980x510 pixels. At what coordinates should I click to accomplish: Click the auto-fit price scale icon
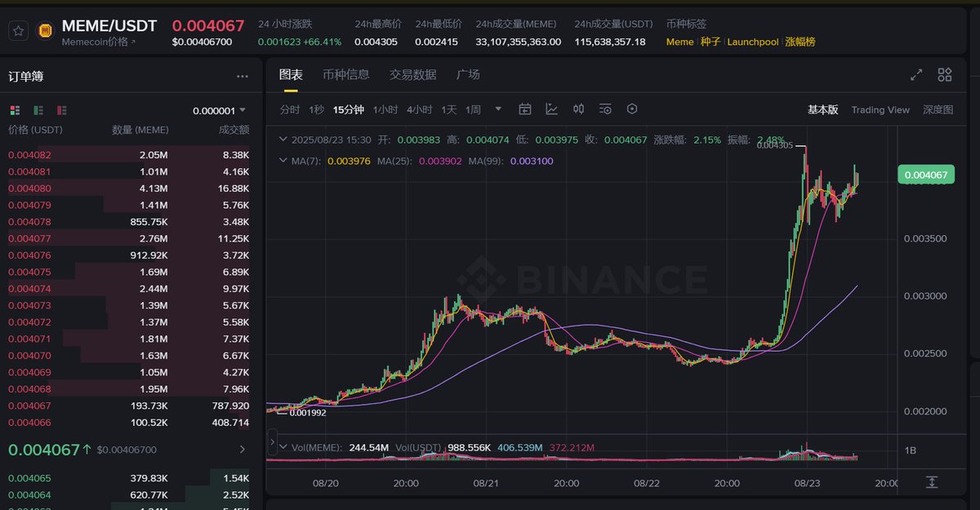[x=932, y=482]
